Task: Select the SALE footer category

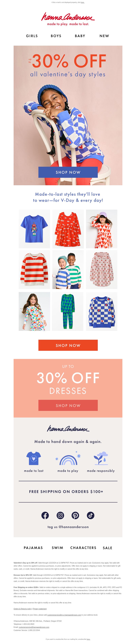Action: click(x=108, y=548)
